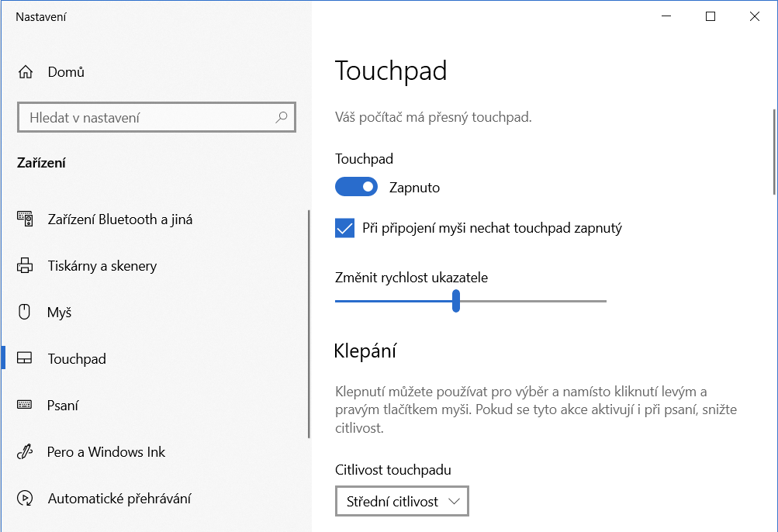Select the Touchpad sidebar item
This screenshot has width=778, height=532.
[x=155, y=358]
